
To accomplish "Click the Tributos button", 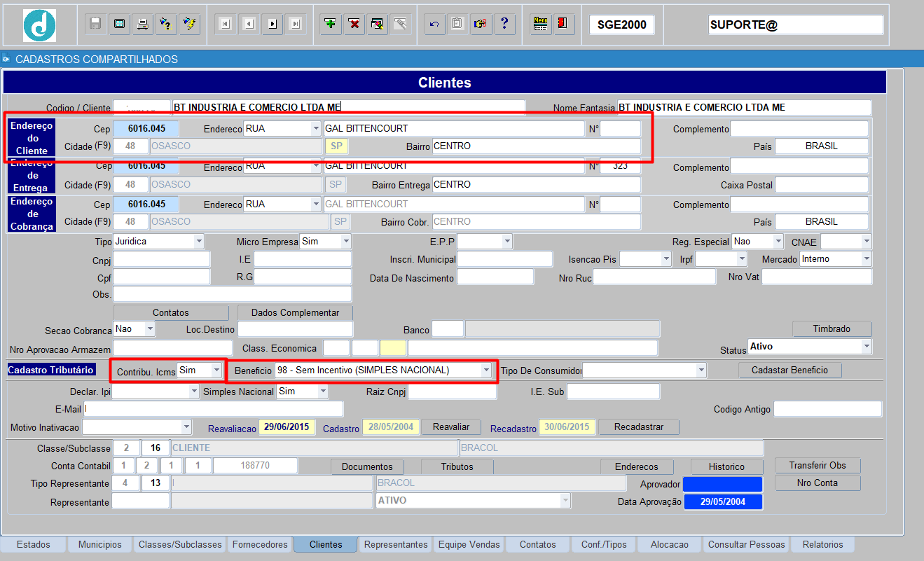I will 457,466.
